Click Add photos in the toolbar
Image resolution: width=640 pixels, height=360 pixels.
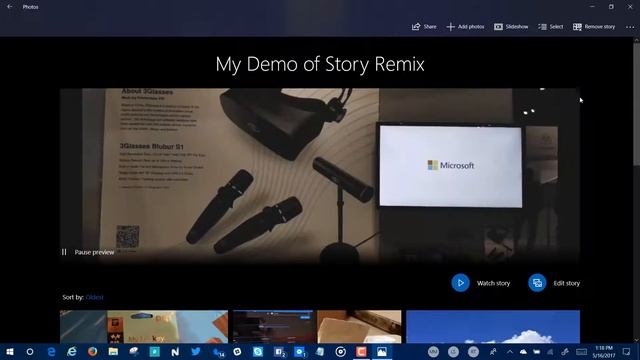point(465,27)
